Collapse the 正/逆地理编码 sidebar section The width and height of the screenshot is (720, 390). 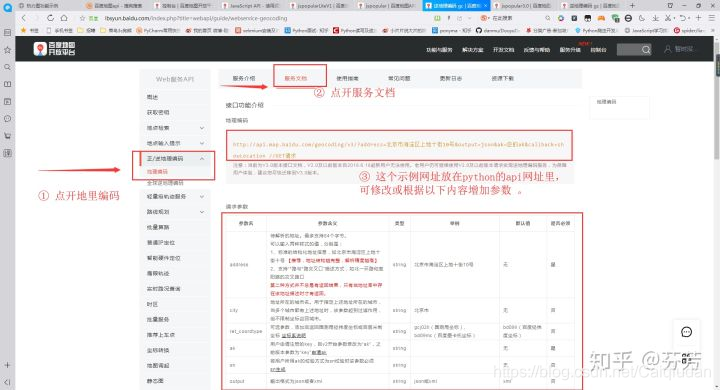coord(202,158)
